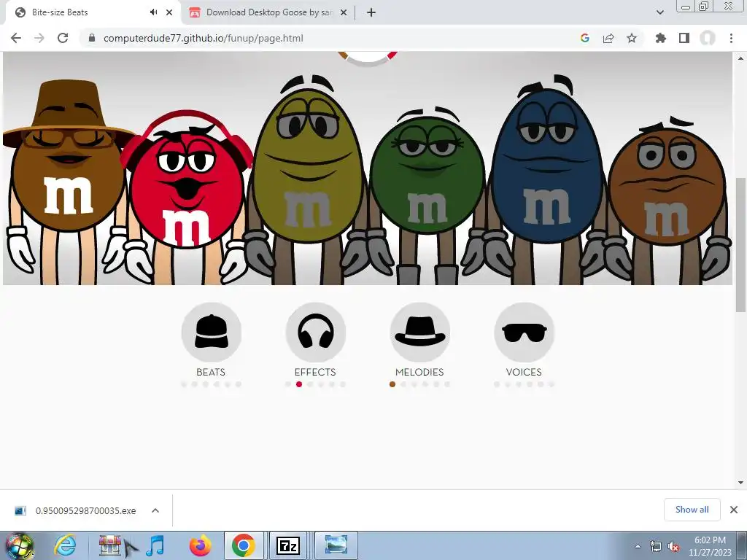Select the VOICES sunglasses icon

(x=524, y=332)
